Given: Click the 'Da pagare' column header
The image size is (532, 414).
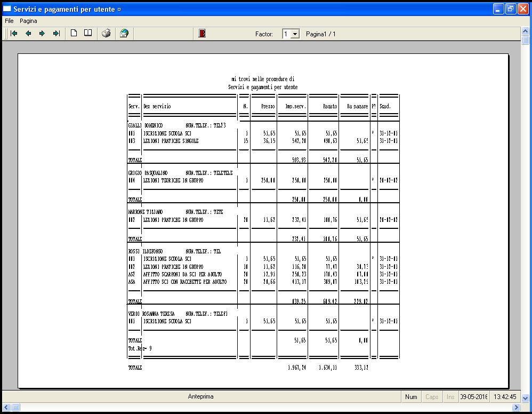Looking at the screenshot, I should pyautogui.click(x=357, y=106).
